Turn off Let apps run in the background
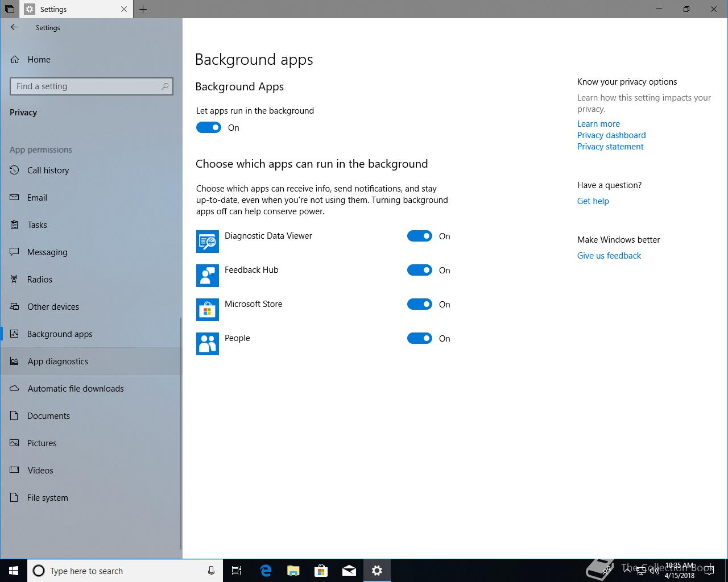728x582 pixels. point(209,127)
